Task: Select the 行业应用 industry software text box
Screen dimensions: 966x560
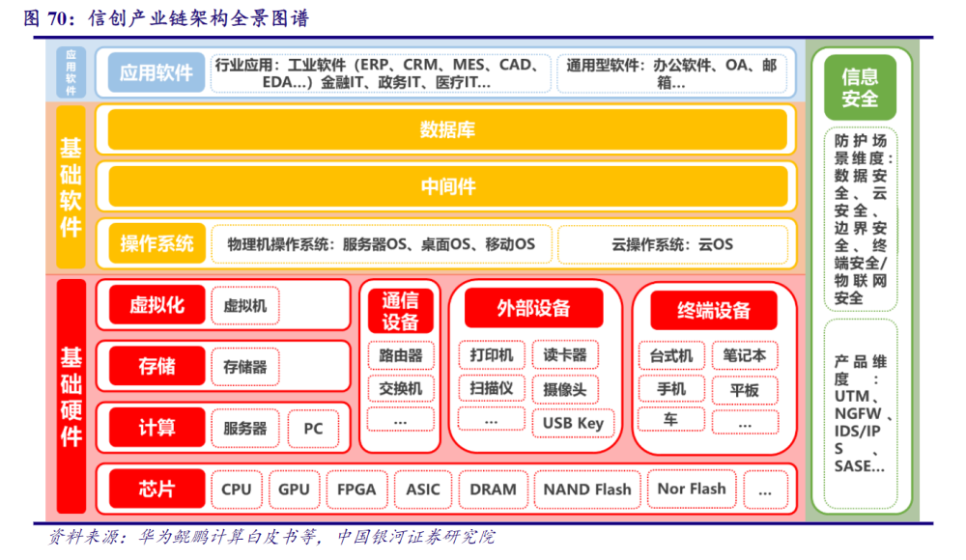Action: pyautogui.click(x=380, y=73)
